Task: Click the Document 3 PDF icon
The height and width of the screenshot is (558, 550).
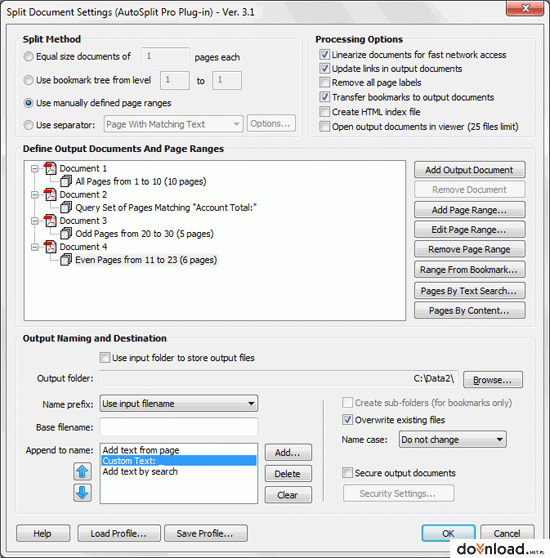Action: point(50,221)
